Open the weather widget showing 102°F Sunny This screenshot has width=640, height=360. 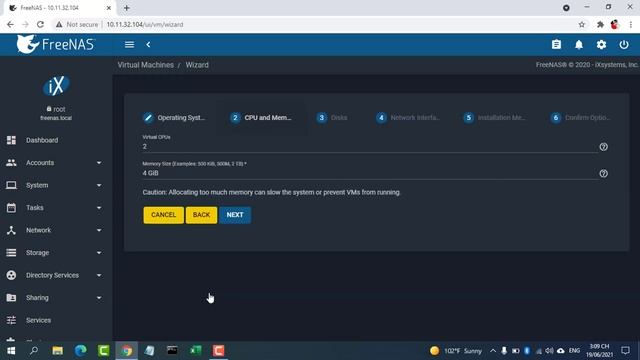point(456,351)
